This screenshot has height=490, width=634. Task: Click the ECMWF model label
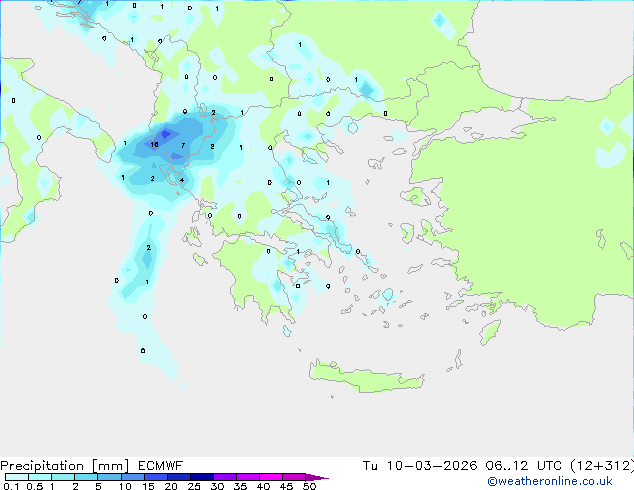tap(161, 466)
